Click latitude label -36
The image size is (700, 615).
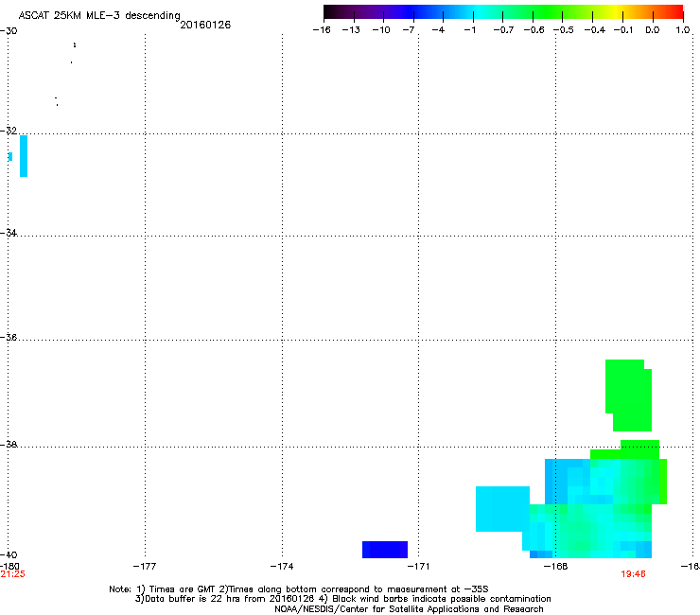point(9,337)
